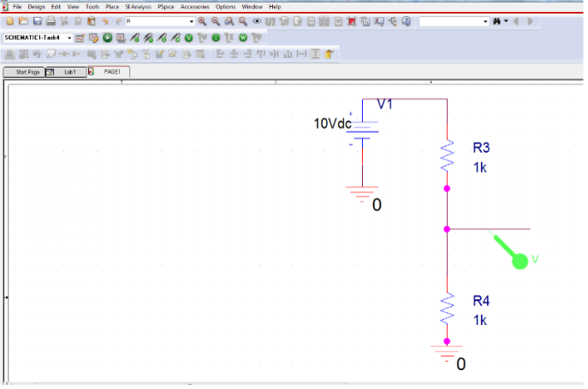The image size is (588, 389).
Task: Switch to the Lab1 tab
Action: click(70, 72)
